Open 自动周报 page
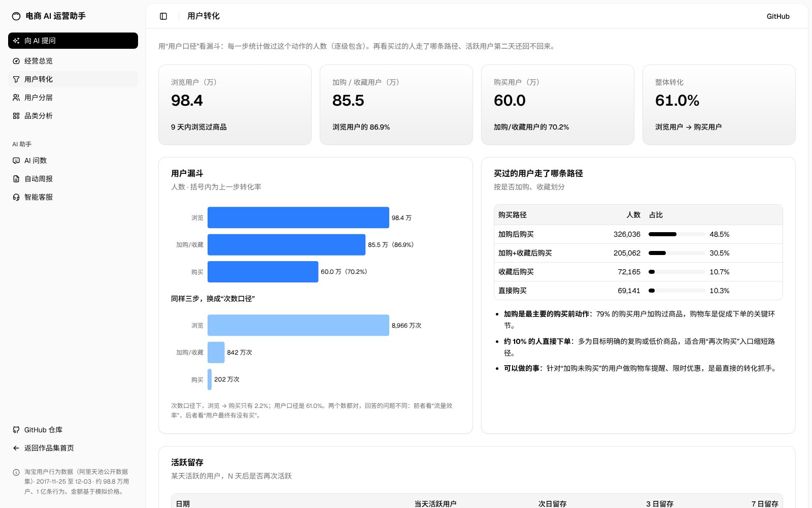Screen dimensions: 812x508 tap(73, 179)
